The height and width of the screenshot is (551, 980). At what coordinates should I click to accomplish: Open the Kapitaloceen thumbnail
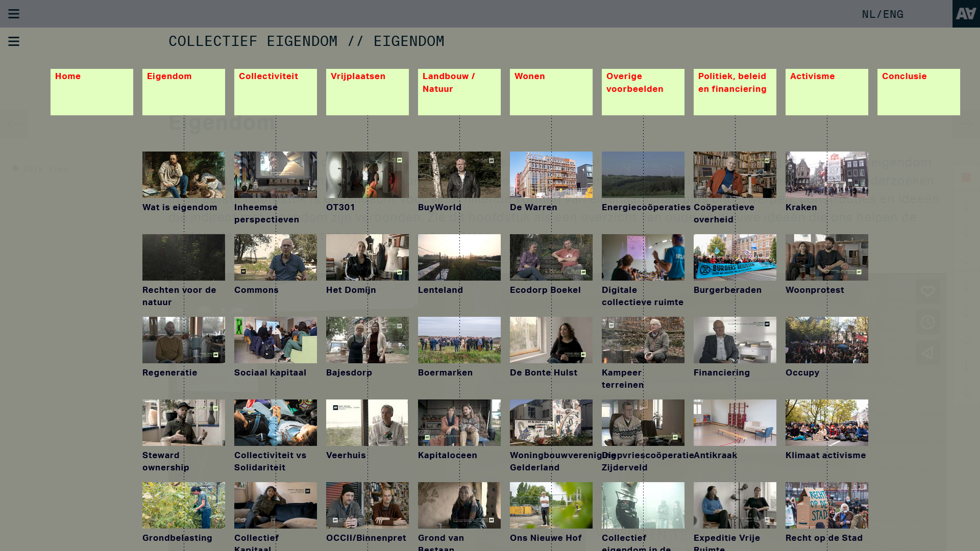point(459,422)
